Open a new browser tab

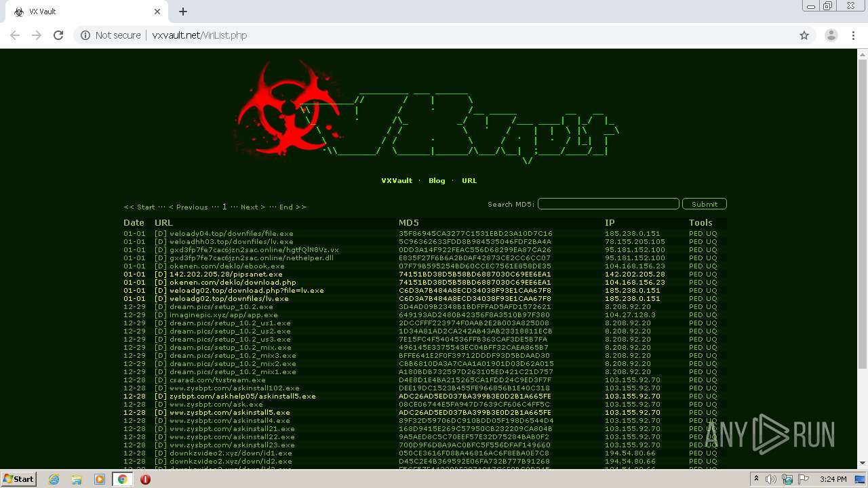183,12
